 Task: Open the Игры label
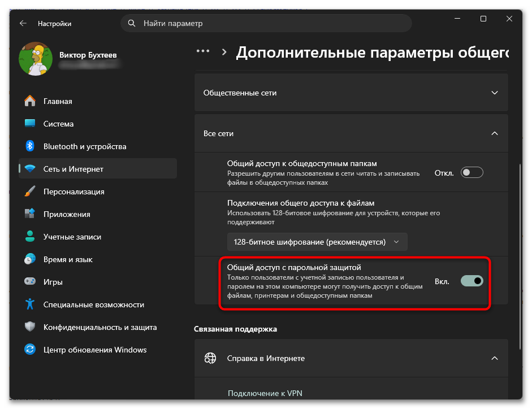(53, 282)
